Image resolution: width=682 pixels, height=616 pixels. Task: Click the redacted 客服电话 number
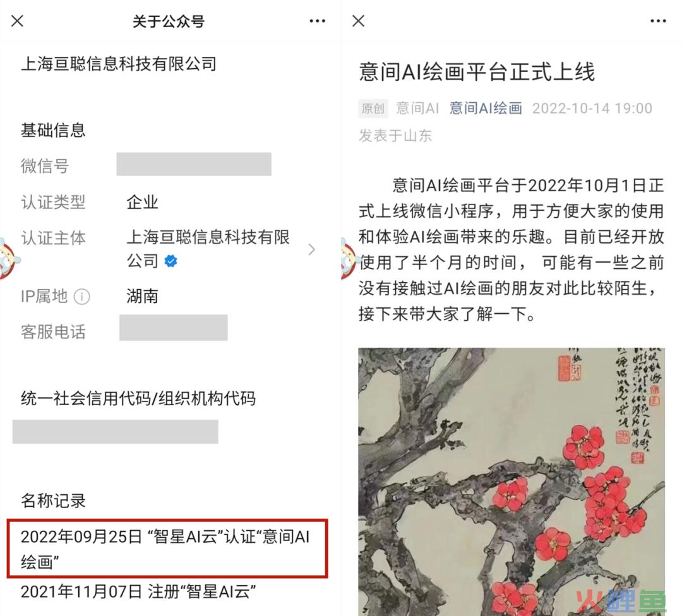click(x=174, y=328)
